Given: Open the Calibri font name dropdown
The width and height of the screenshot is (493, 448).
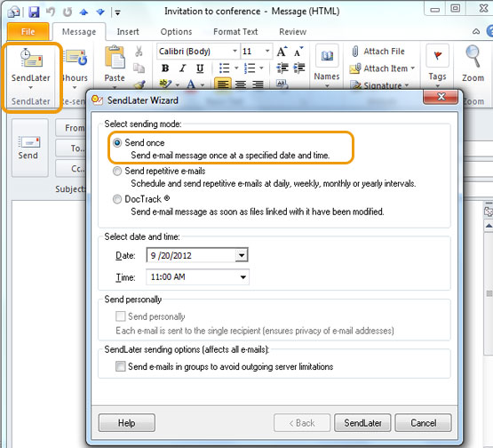Looking at the screenshot, I should [235, 51].
